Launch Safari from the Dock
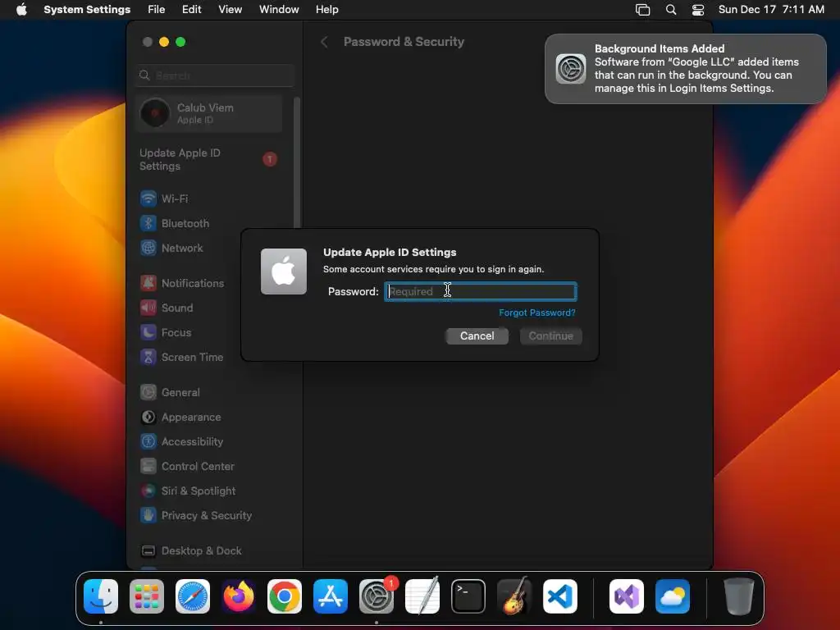The height and width of the screenshot is (630, 840). pos(193,596)
